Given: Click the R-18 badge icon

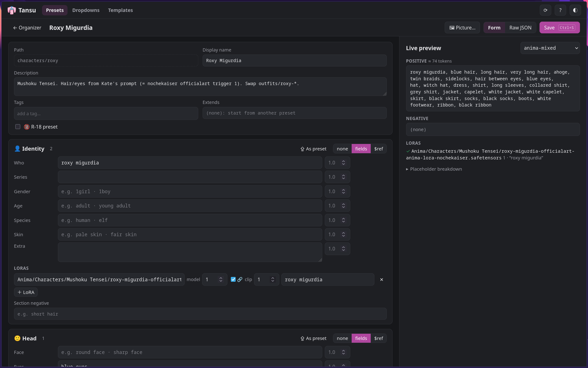Looking at the screenshot, I should coord(26,127).
